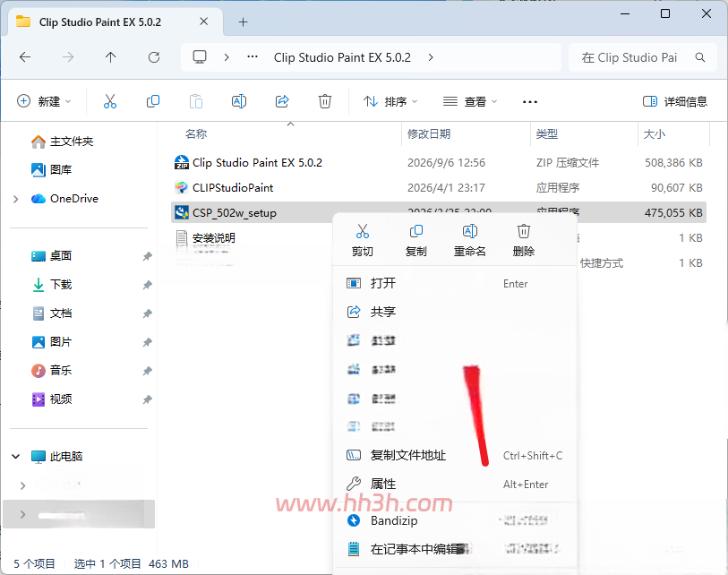The width and height of the screenshot is (728, 575).
Task: Open 下载 in the sidebar
Action: coord(52,284)
